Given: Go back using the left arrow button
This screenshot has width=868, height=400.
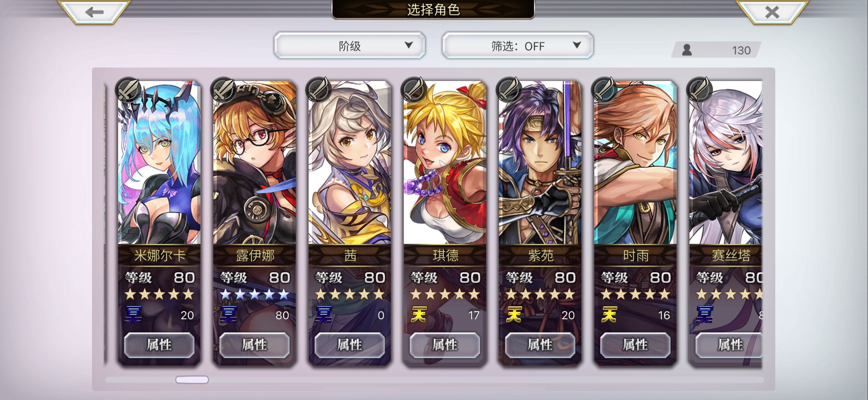Looking at the screenshot, I should [94, 12].
